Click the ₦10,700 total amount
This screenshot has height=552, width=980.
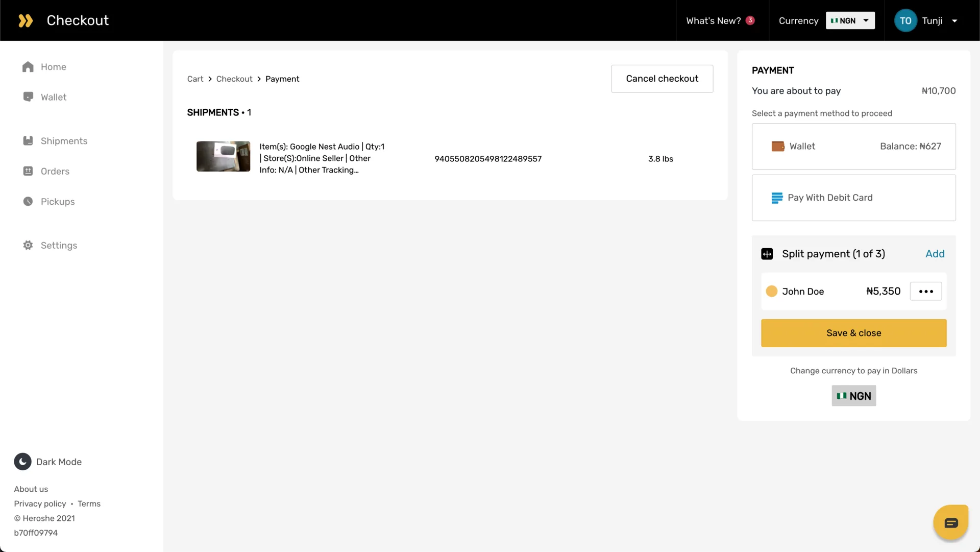(x=939, y=91)
